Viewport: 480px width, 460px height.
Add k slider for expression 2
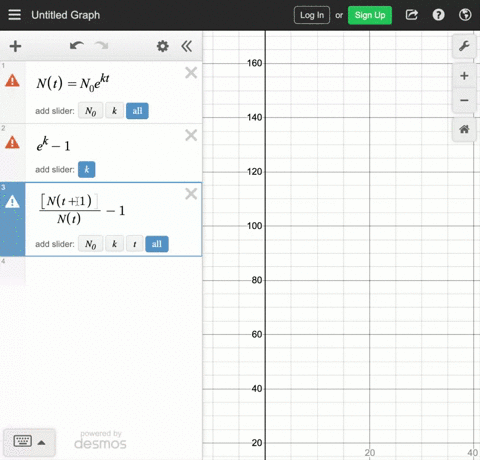click(87, 169)
